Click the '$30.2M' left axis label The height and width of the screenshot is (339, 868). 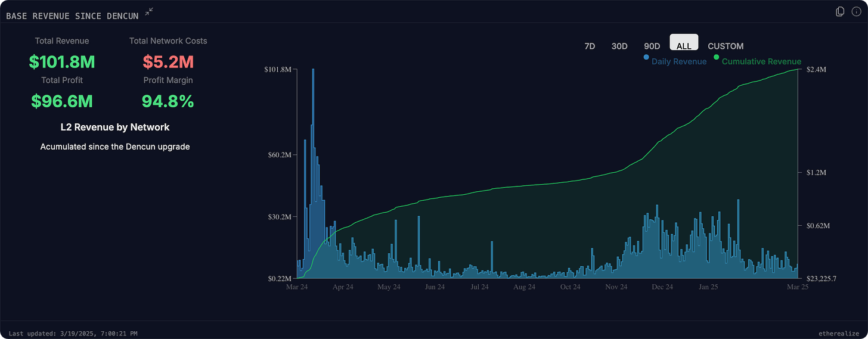click(x=280, y=217)
